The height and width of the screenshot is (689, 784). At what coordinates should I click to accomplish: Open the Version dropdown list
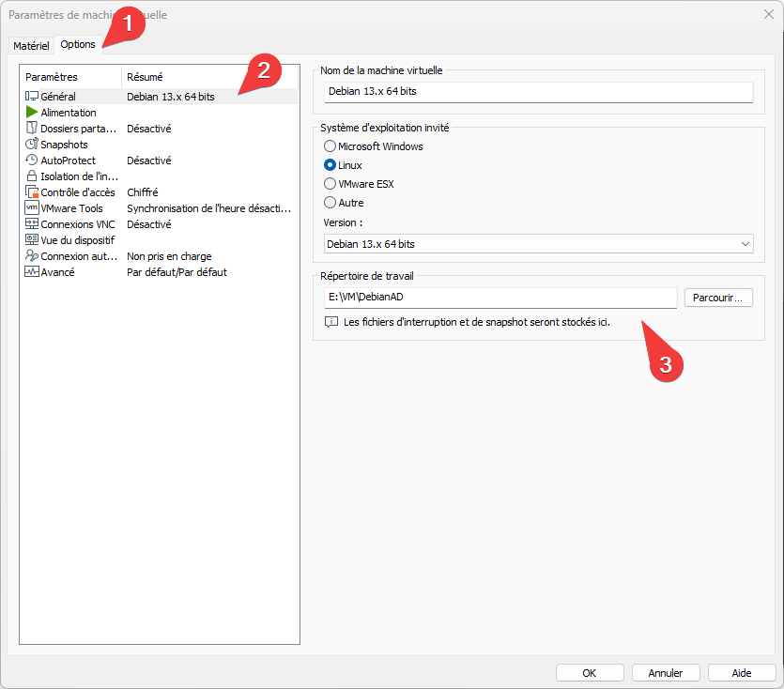tap(539, 244)
